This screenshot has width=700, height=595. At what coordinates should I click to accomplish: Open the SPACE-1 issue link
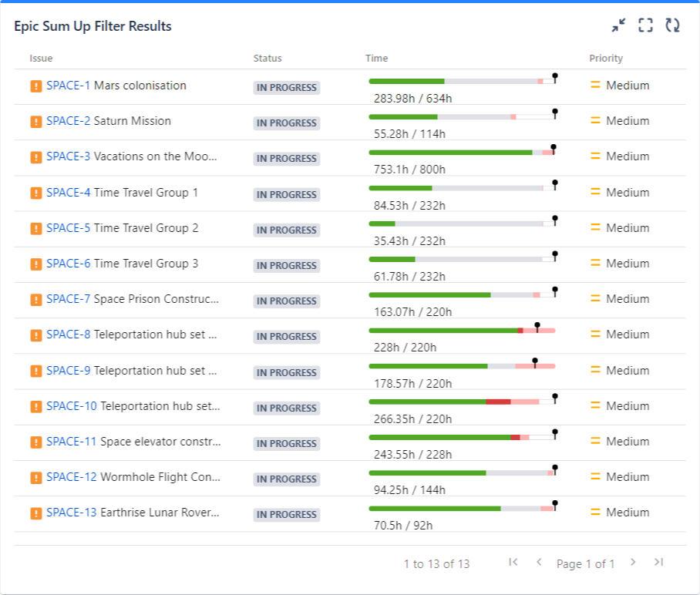pos(68,86)
